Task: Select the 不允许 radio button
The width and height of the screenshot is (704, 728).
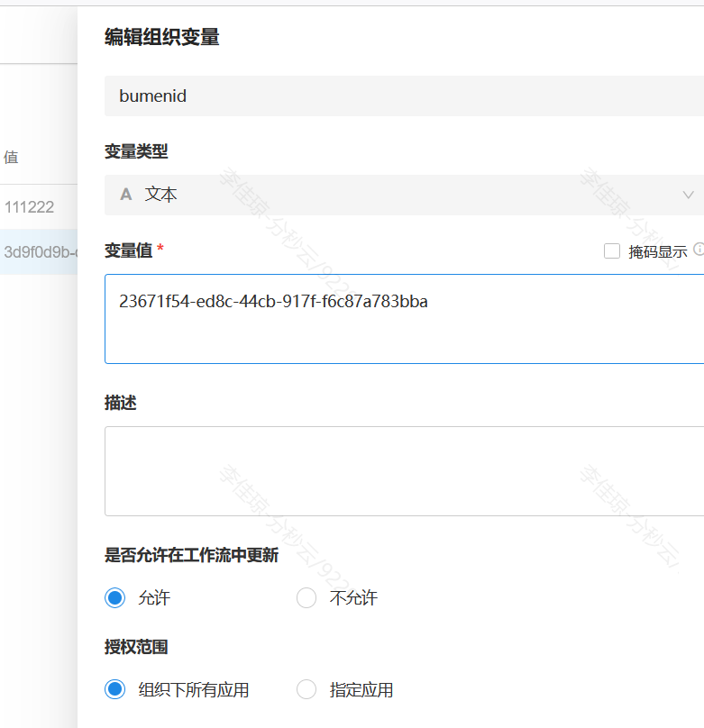Action: tap(306, 598)
